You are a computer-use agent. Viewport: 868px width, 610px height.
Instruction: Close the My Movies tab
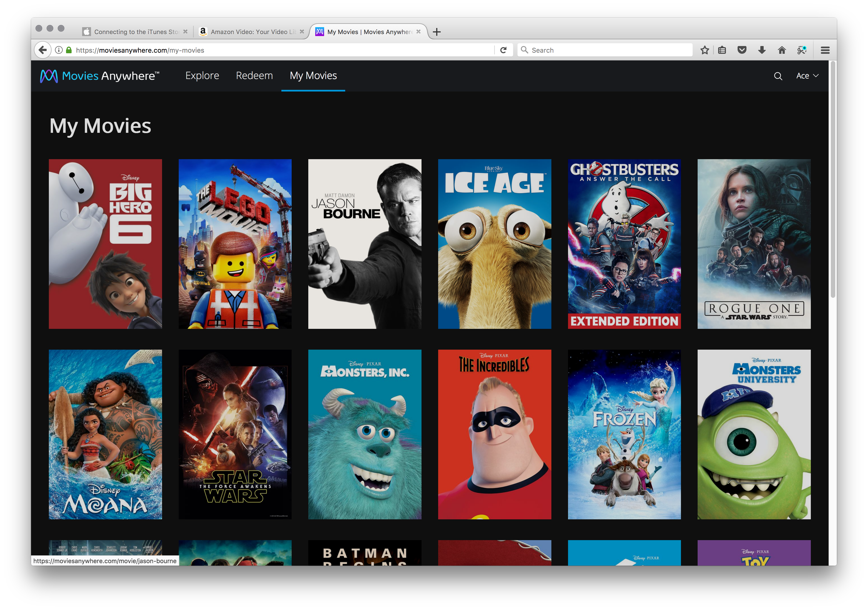pos(418,32)
